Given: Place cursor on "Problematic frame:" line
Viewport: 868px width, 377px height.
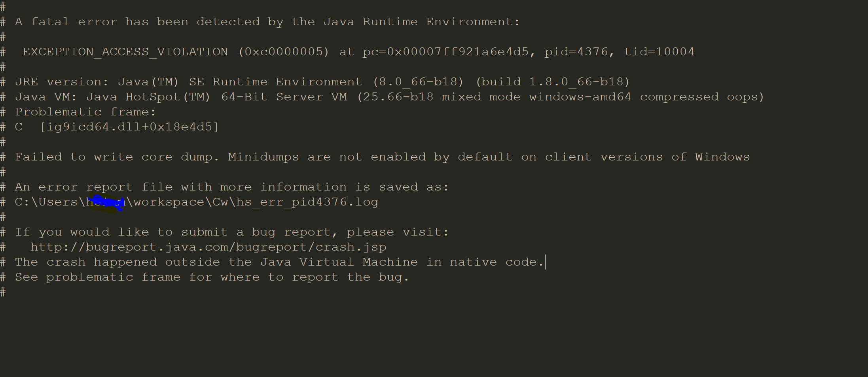Looking at the screenshot, I should (85, 112).
